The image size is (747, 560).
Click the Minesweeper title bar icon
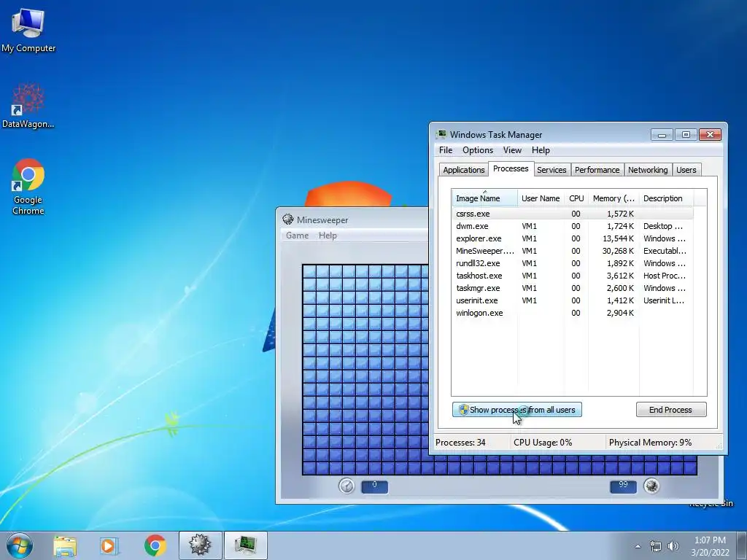pos(287,219)
